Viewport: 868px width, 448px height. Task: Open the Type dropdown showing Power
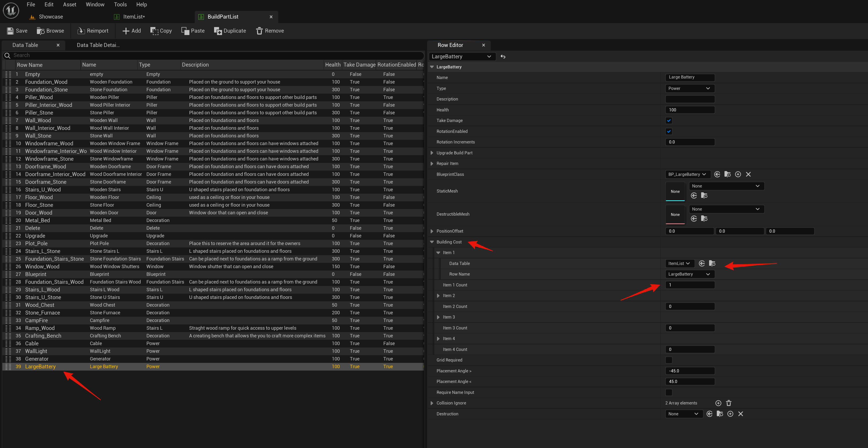pos(689,88)
